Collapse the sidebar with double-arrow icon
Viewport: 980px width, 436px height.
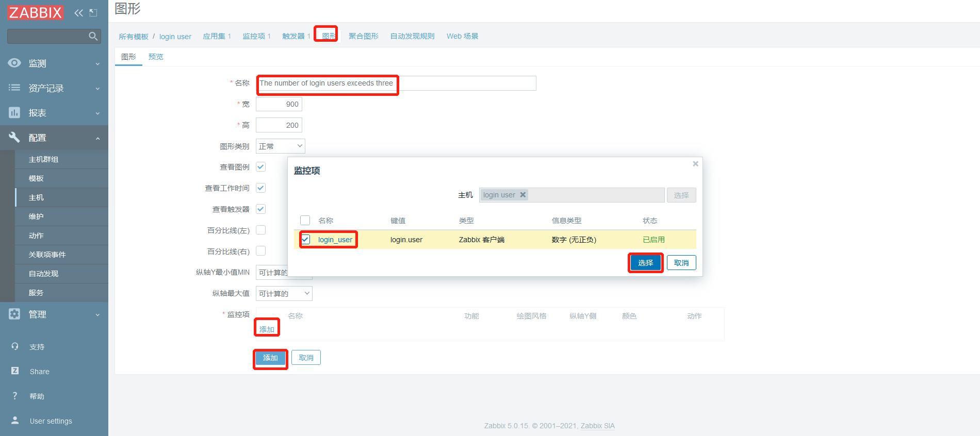(78, 13)
